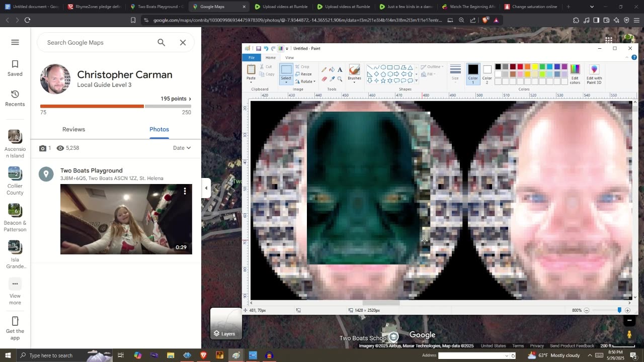Click the Street View pegman icon
This screenshot has height=362, width=644.
[629, 335]
